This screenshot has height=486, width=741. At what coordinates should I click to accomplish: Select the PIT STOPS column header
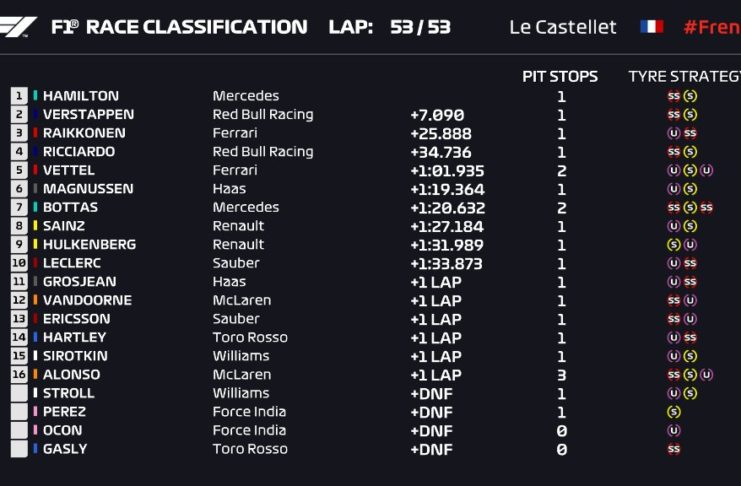[560, 76]
